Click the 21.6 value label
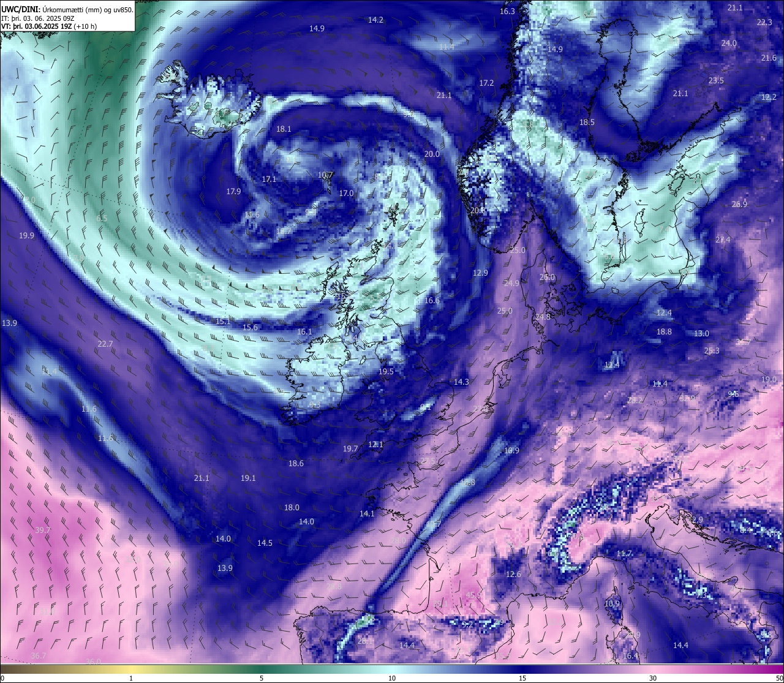 (769, 58)
